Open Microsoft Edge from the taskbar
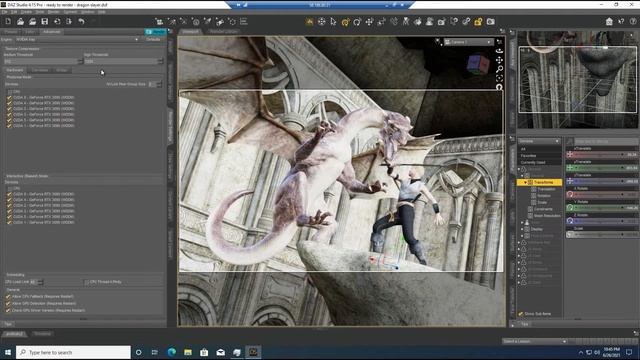The width and height of the screenshot is (640, 360). 172,352
